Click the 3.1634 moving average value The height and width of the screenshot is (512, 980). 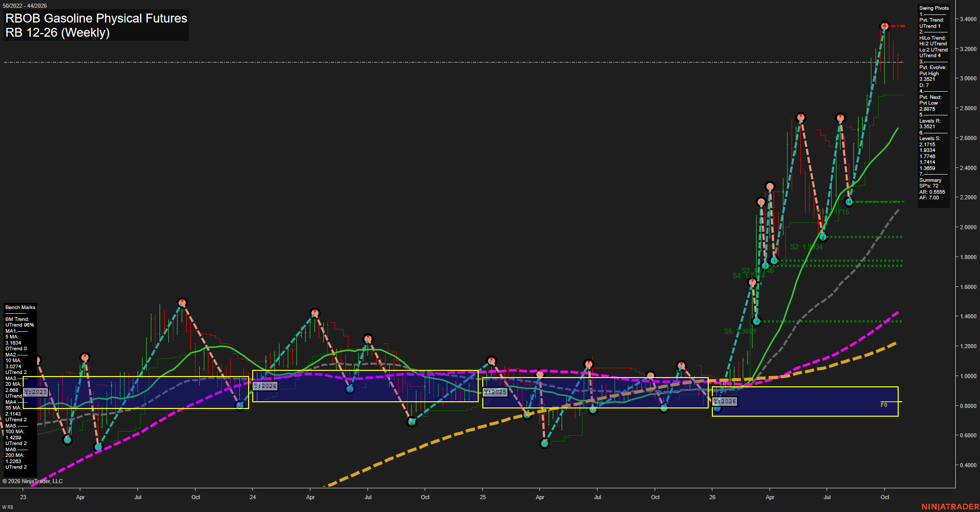coord(13,343)
